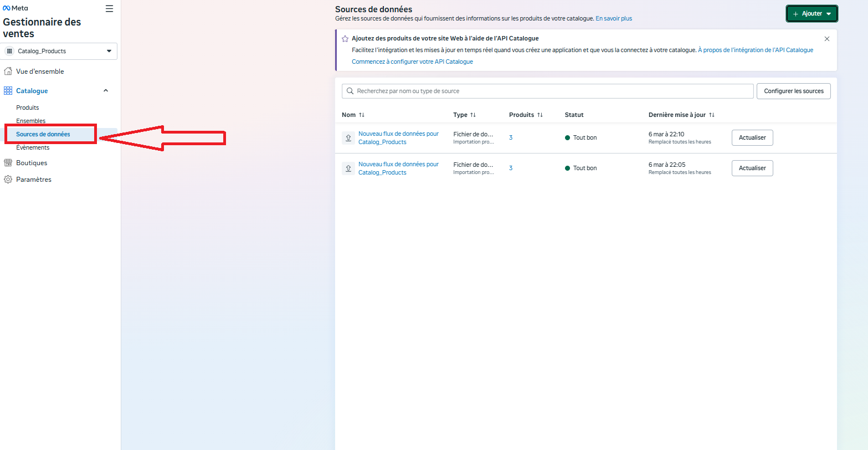Image resolution: width=868 pixels, height=450 pixels.
Task: Collapse the Catalogue section chevron
Action: click(x=106, y=91)
